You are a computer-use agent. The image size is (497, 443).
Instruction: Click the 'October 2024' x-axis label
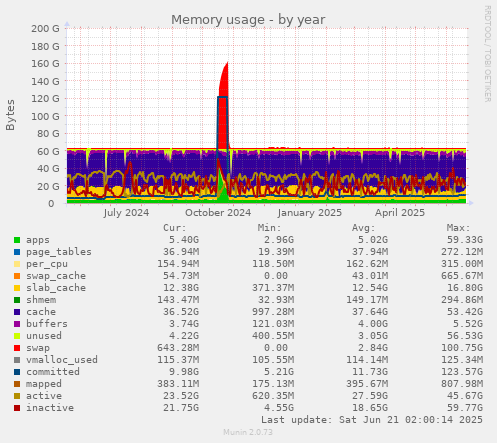tap(218, 213)
